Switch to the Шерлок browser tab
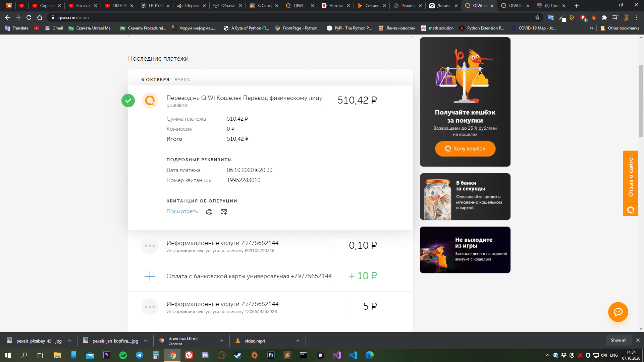This screenshot has width=644, height=362. (192, 6)
